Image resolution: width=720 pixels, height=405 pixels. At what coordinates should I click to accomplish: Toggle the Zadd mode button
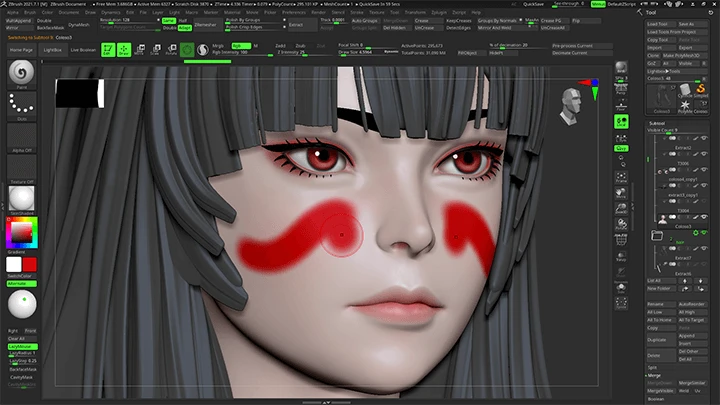click(281, 46)
